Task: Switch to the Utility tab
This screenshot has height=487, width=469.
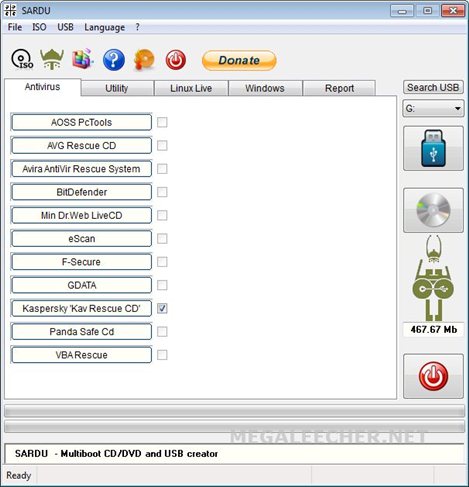Action: click(117, 88)
